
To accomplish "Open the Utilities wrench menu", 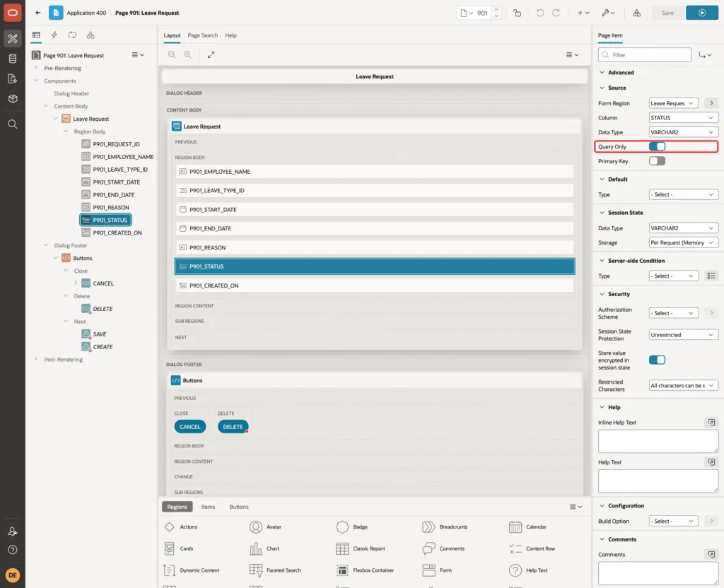I will [608, 13].
